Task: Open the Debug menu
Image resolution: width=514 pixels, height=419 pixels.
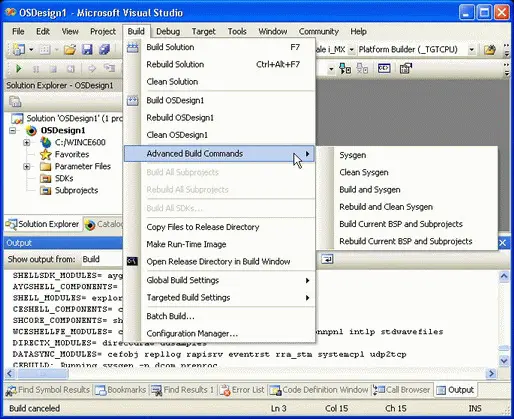Action: [168, 31]
